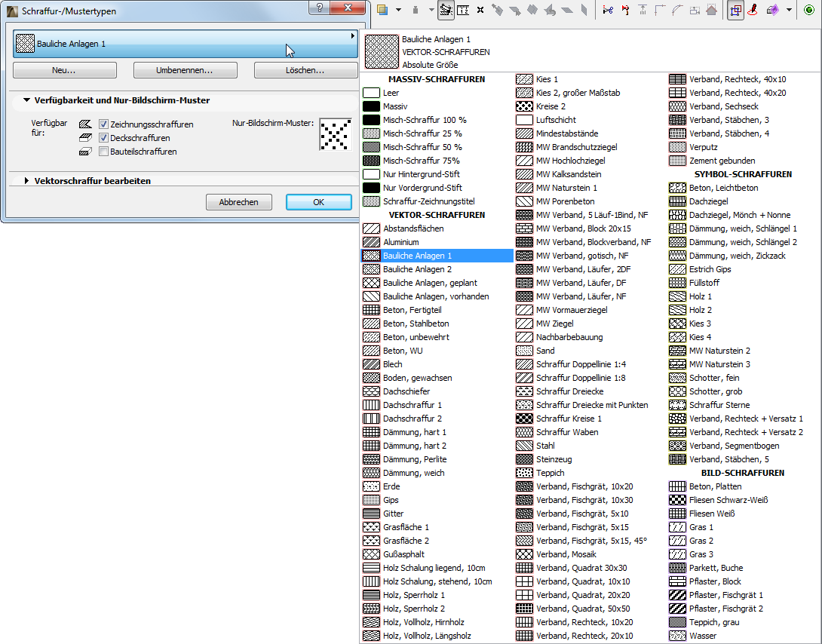
Task: Select MW Kalksandstein fill
Action: point(590,174)
